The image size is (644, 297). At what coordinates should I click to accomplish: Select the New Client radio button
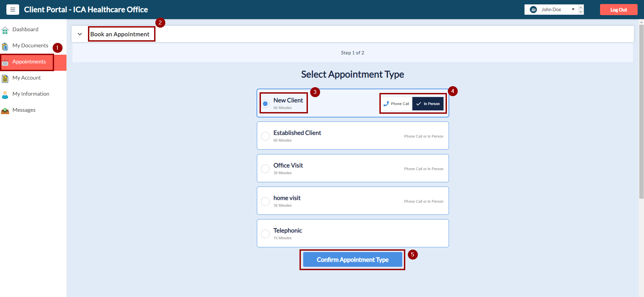point(265,104)
